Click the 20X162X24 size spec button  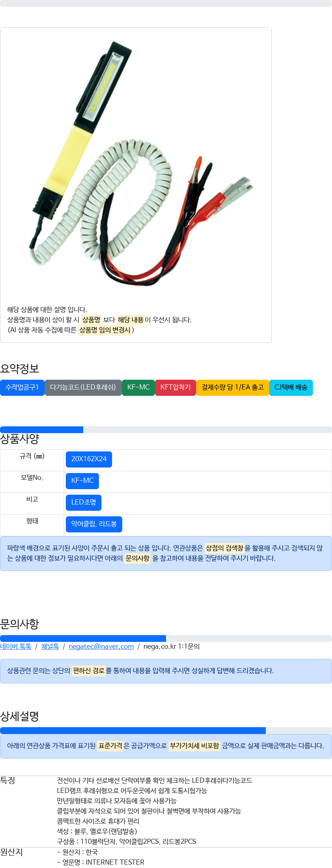(x=89, y=459)
